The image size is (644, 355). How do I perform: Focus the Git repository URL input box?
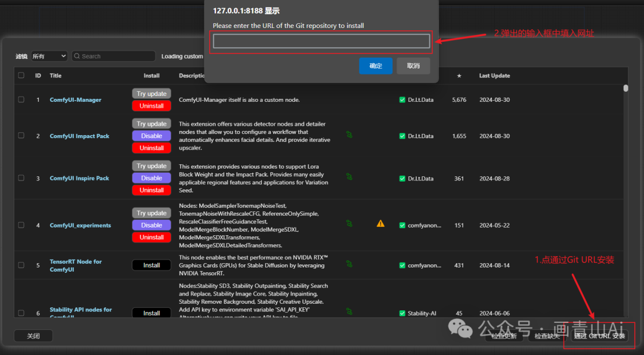coord(321,41)
